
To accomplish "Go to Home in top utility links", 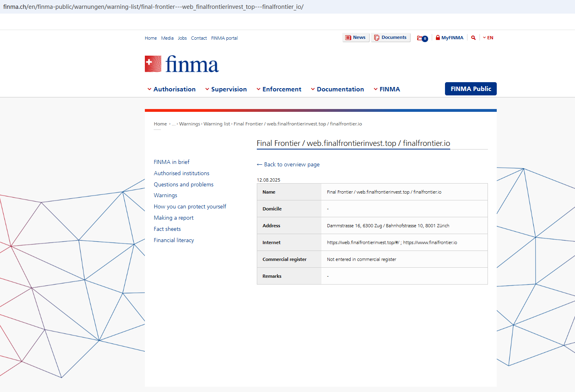I will [151, 38].
